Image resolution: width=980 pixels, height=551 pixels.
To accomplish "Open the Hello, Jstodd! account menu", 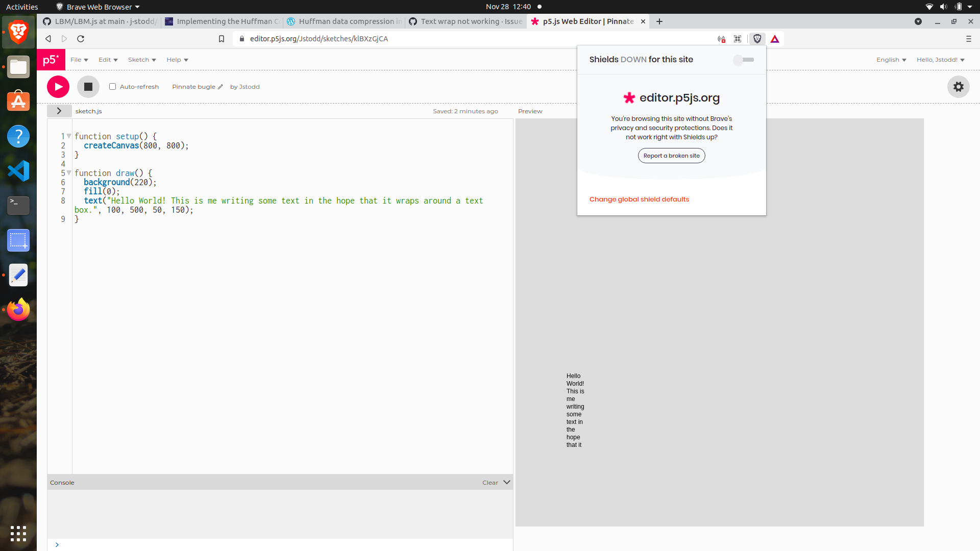I will [941, 60].
